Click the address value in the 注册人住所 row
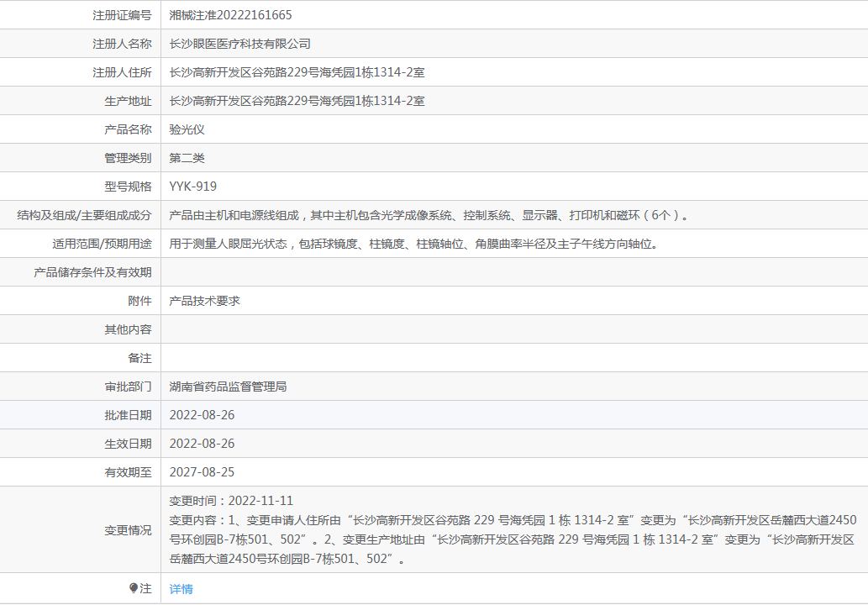868x605 pixels. 297,72
